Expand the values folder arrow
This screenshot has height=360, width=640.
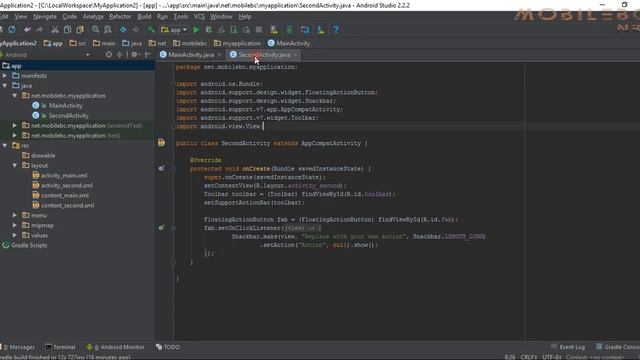[x=15, y=236]
